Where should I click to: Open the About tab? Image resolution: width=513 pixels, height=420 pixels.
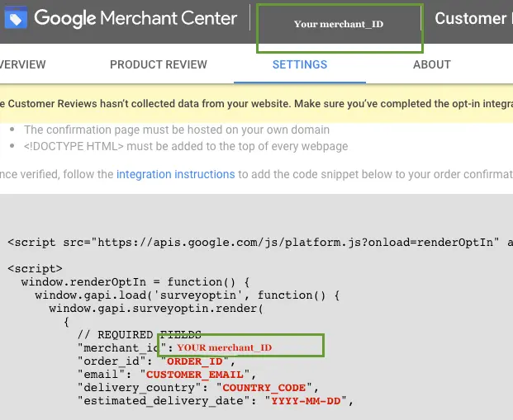[432, 64]
